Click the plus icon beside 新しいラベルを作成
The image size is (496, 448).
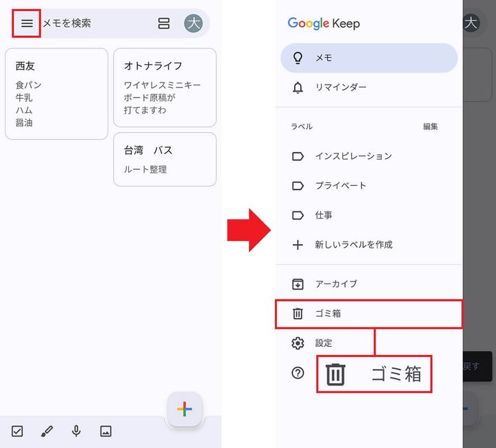(298, 245)
